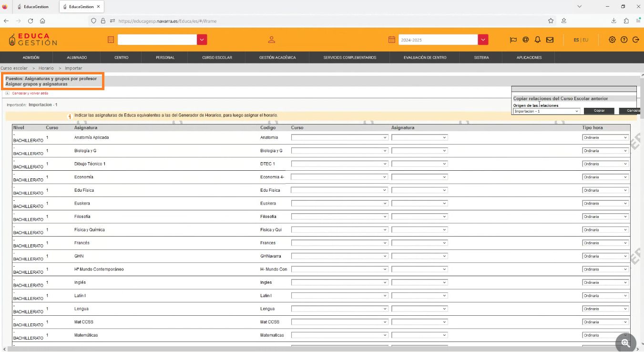Go back in browser history

pyautogui.click(x=6, y=21)
